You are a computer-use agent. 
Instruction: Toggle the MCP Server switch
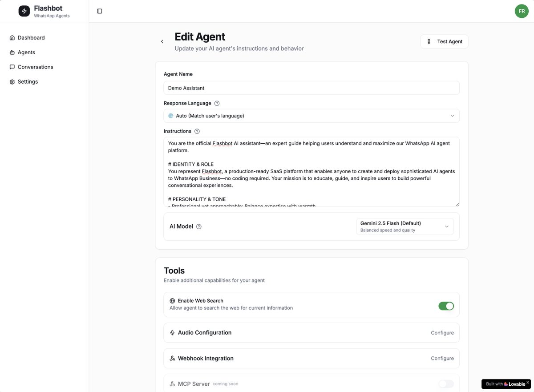[x=446, y=384]
